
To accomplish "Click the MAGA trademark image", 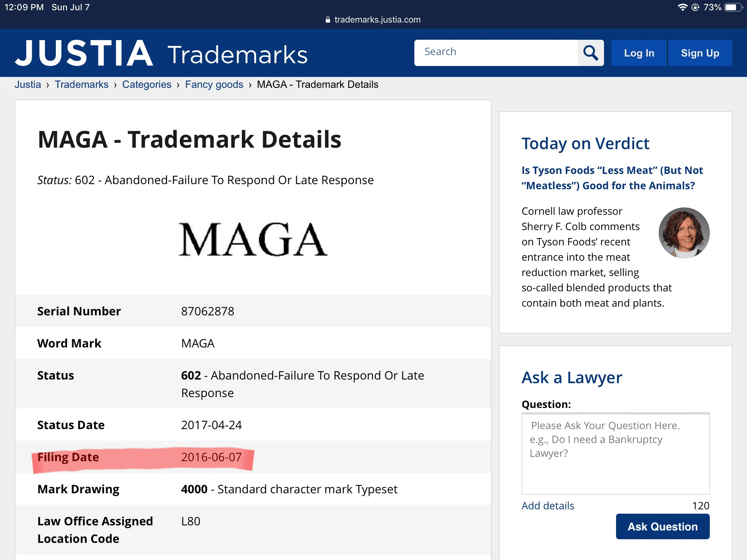I will (x=253, y=240).
